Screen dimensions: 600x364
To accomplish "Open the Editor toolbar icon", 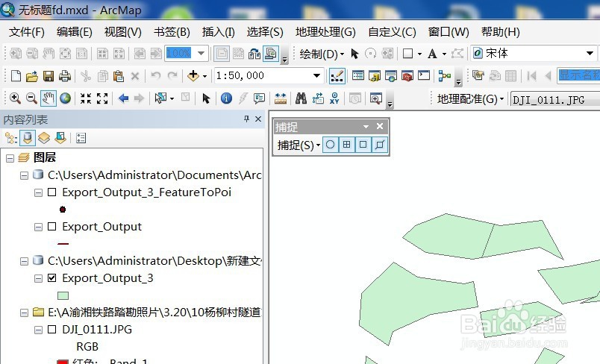I will [x=337, y=76].
